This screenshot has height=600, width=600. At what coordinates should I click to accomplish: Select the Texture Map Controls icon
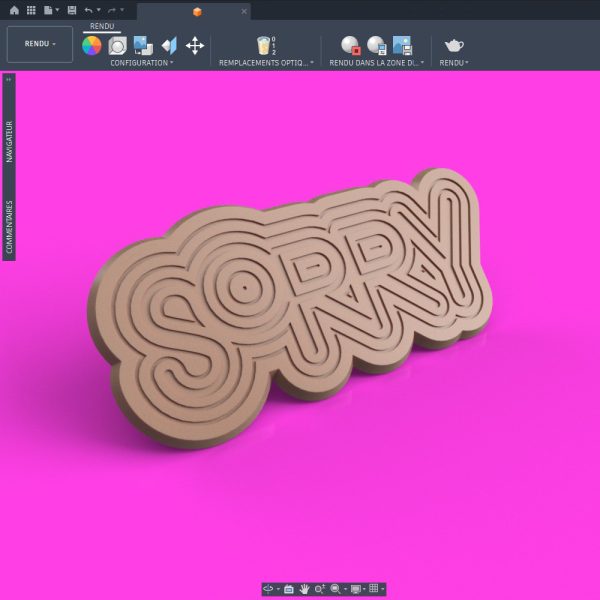(169, 46)
